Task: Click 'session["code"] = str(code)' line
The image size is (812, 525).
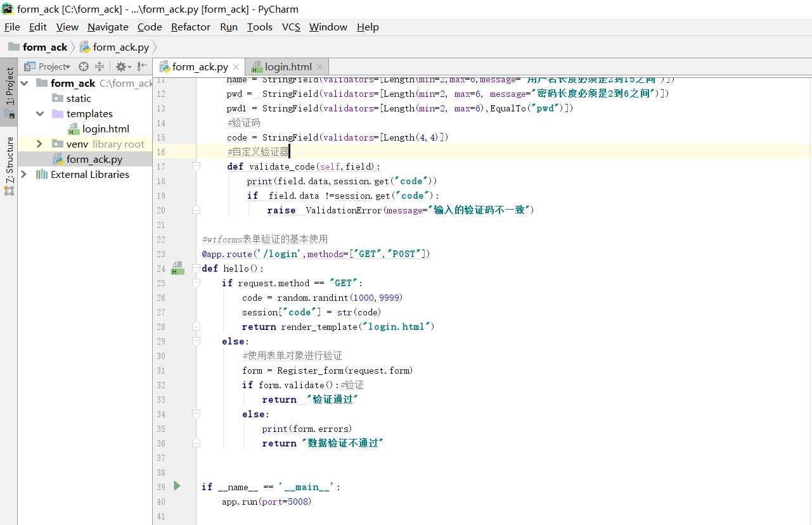Action: click(x=312, y=312)
